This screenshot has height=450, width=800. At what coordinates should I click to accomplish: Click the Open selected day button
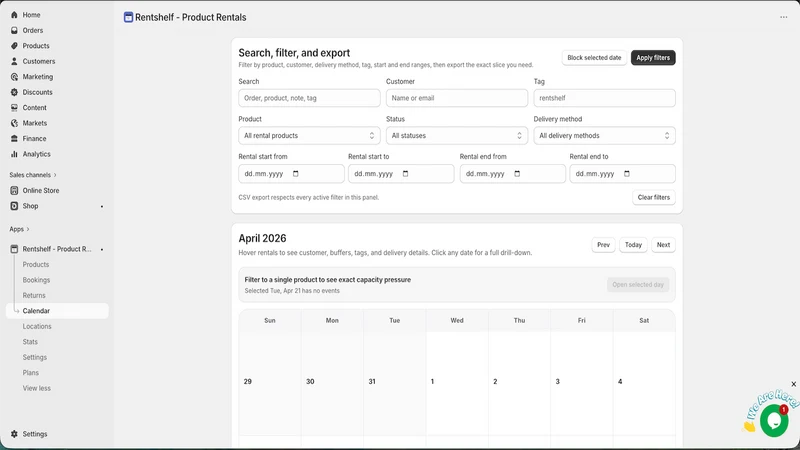pyautogui.click(x=638, y=285)
